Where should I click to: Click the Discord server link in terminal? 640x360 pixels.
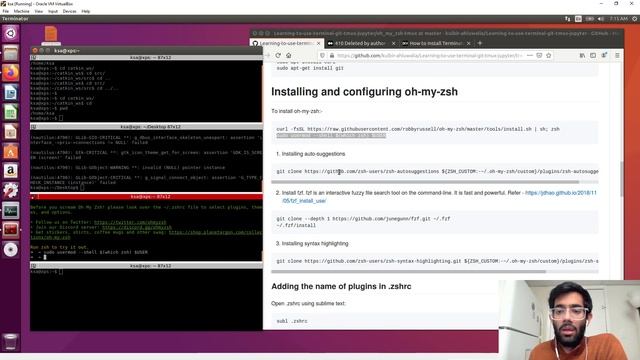(136, 227)
